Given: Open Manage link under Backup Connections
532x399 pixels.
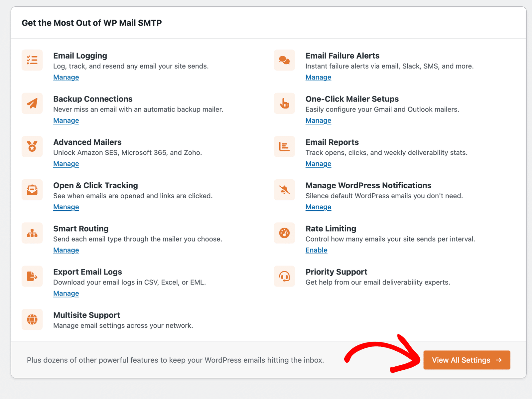Looking at the screenshot, I should pyautogui.click(x=66, y=120).
